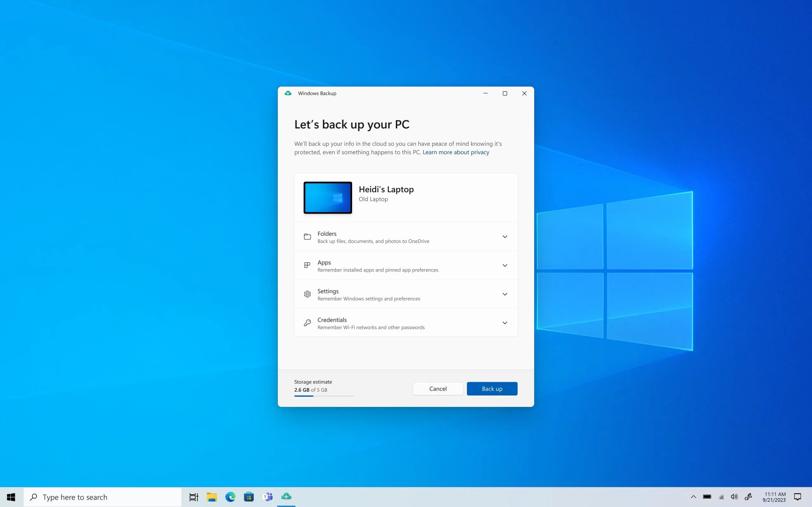Click Cancel to dismiss the dialog
Viewport: 812px width, 507px height.
437,388
